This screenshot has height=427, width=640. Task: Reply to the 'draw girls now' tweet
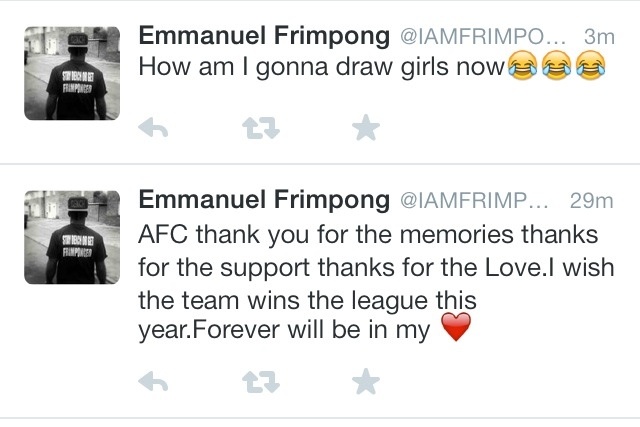(x=153, y=129)
